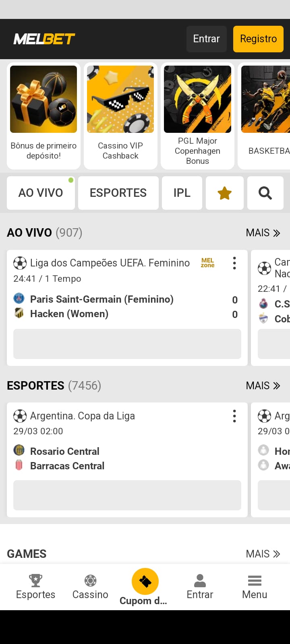
Task: Open options for Rosario Central match
Action: [x=234, y=416]
